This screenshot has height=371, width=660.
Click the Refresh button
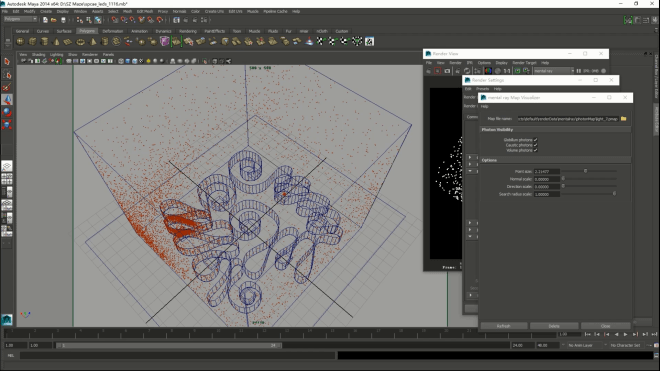coord(504,326)
